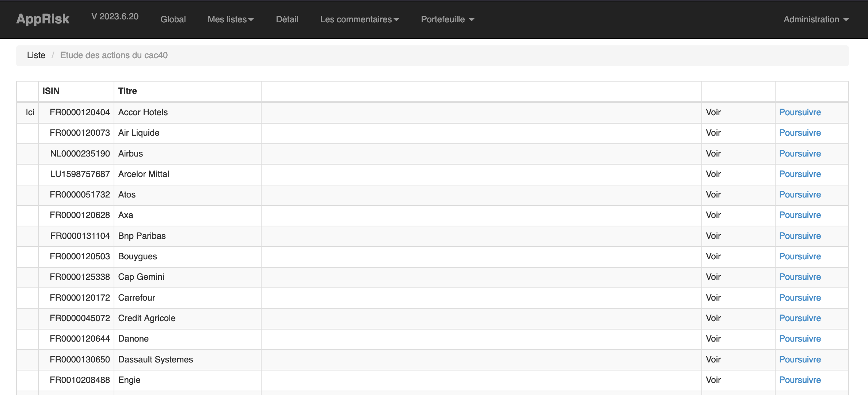Click Poursuivre for Airbus
This screenshot has height=395, width=868.
pyautogui.click(x=800, y=154)
